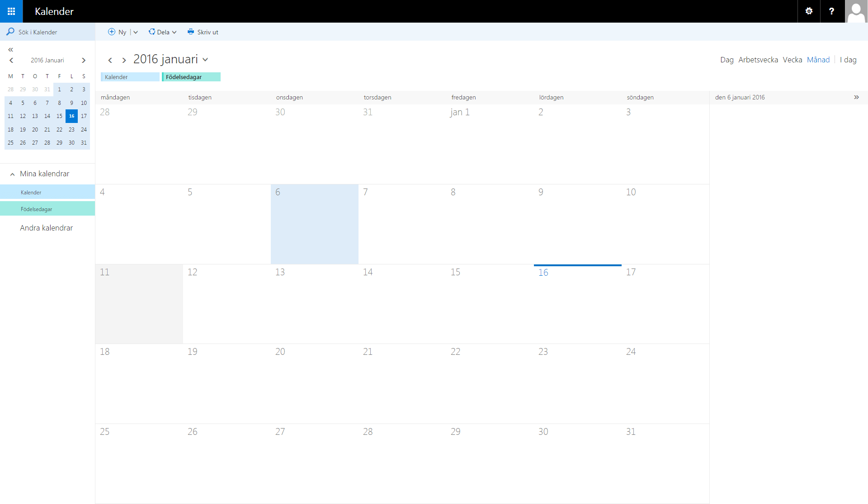Click the Dela share icon
The image size is (868, 504).
(152, 32)
